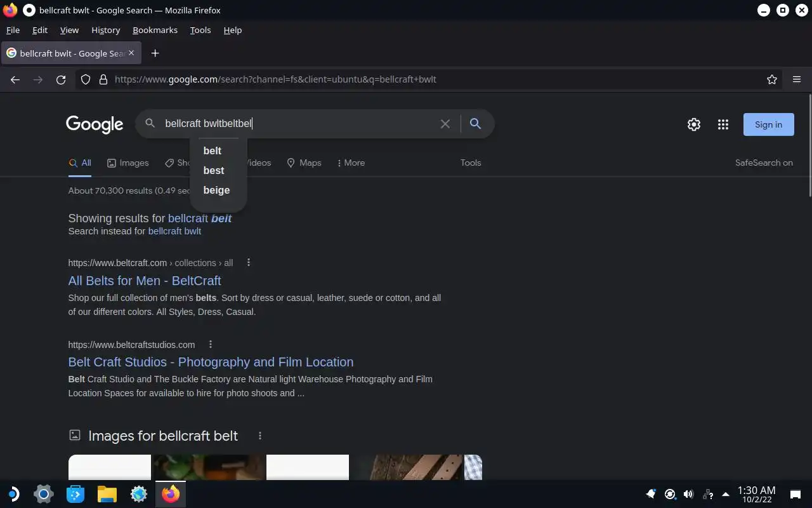The width and height of the screenshot is (812, 508).
Task: Open options for Images for bellcraft belt
Action: [260, 436]
